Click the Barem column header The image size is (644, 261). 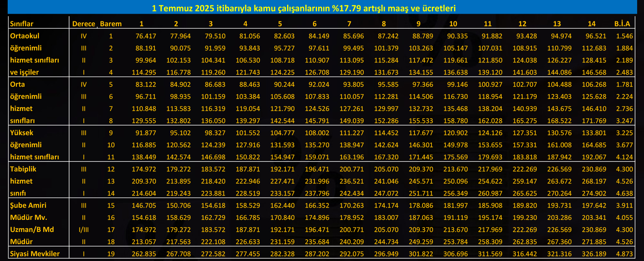[110, 24]
